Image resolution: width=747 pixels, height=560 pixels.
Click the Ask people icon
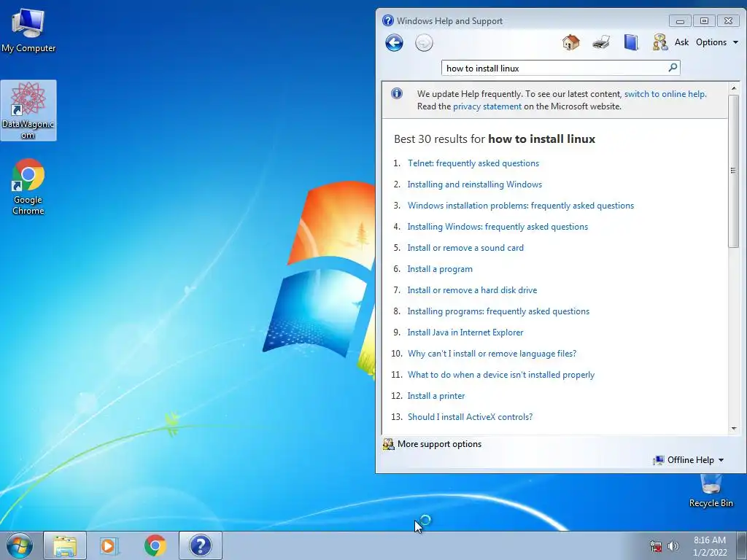click(x=659, y=42)
